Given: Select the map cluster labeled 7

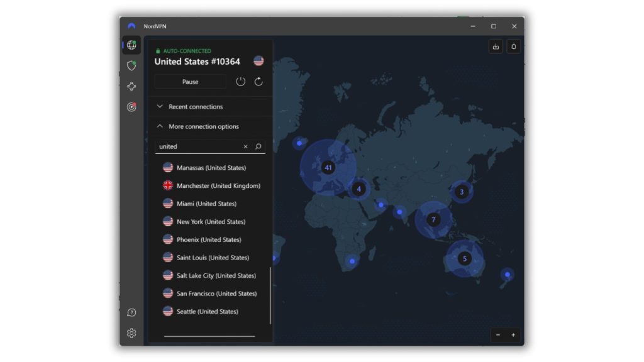Looking at the screenshot, I should coord(433,219).
